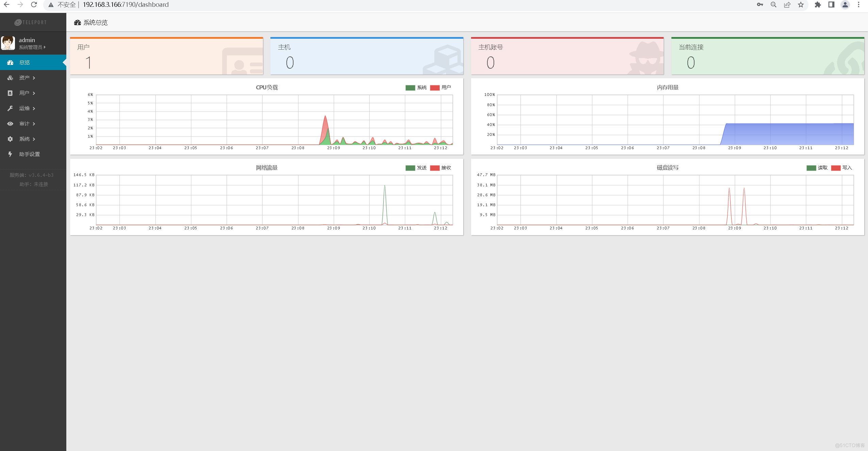Screen dimensions: 868x451
Task: Reload the page with the refresh icon
Action: pyautogui.click(x=34, y=5)
